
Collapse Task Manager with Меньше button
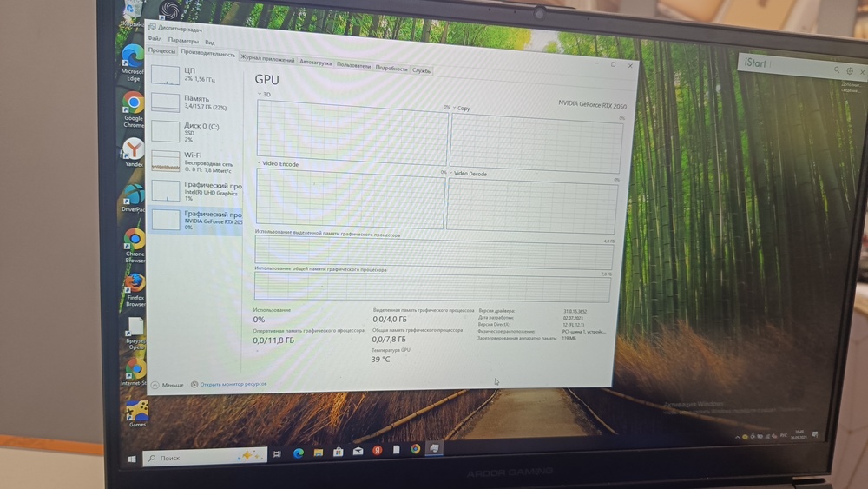click(168, 384)
